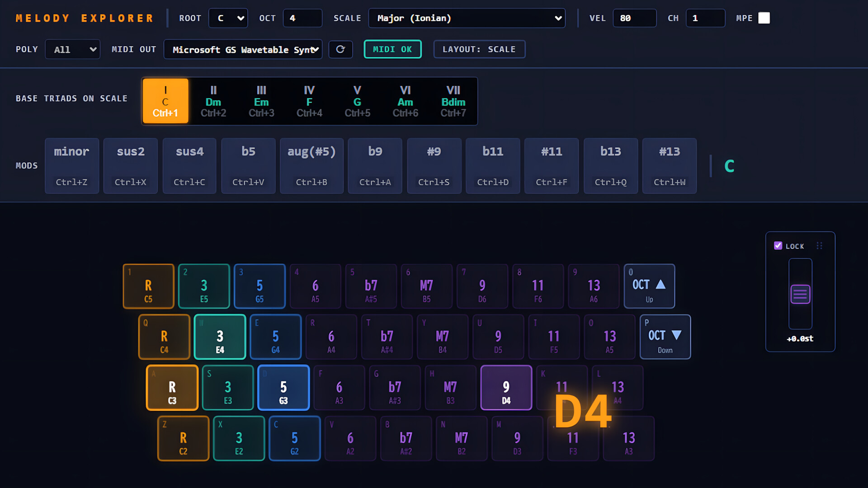This screenshot has width=868, height=488.
Task: Play the 9 D5 key
Action: point(498,337)
